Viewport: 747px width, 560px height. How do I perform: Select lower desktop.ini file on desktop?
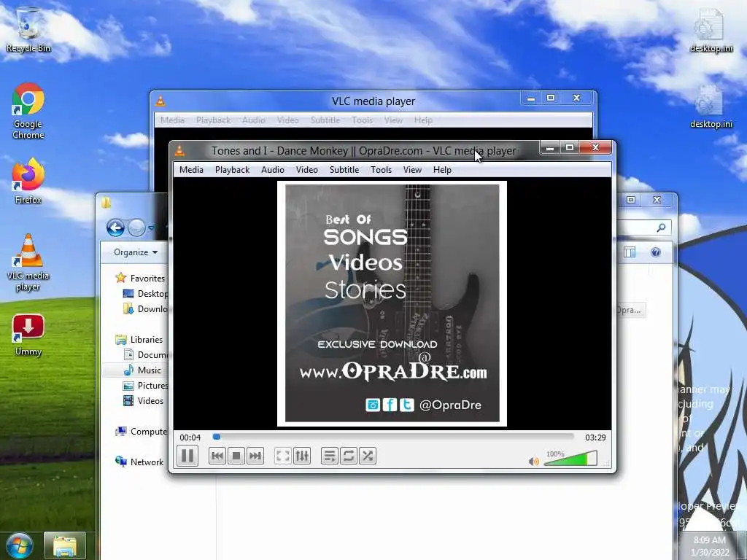pos(711,106)
